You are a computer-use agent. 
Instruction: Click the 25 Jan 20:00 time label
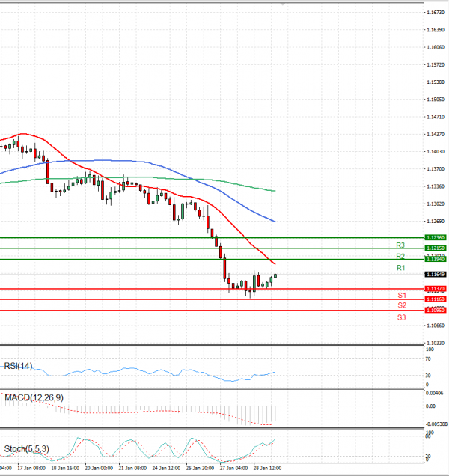coord(200,468)
